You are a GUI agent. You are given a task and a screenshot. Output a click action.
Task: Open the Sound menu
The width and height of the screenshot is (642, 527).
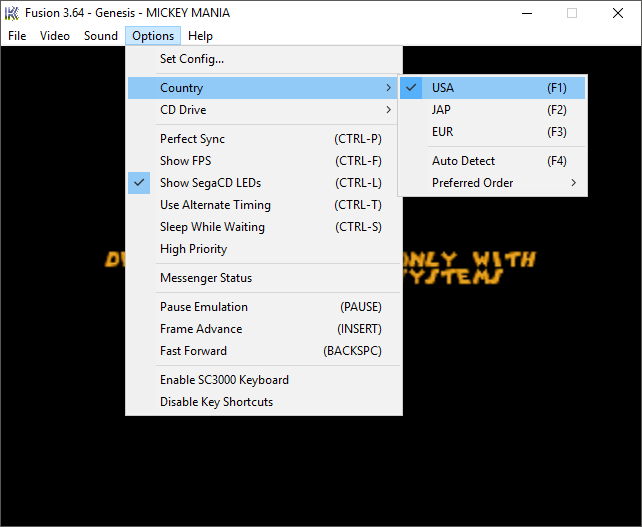100,36
